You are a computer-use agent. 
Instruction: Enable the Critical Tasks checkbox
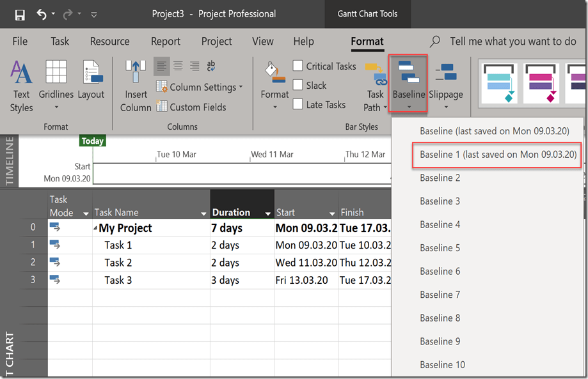(298, 66)
